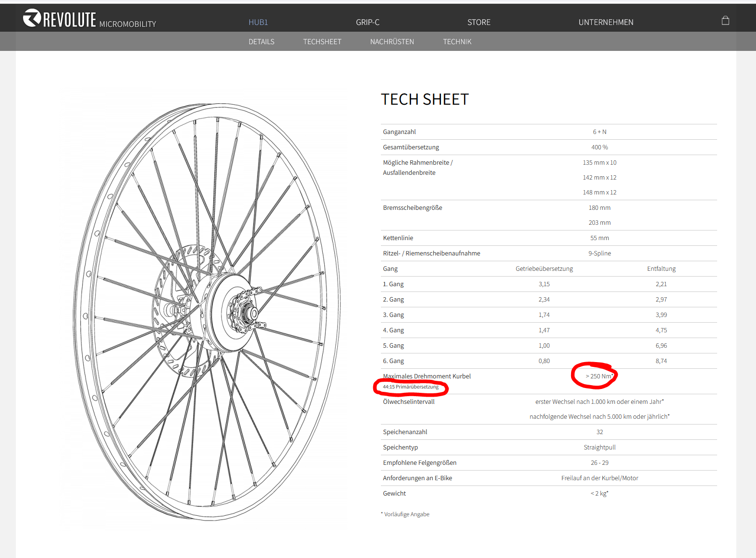Open the shopping bag cart icon
Viewport: 756px width, 558px height.
(725, 21)
